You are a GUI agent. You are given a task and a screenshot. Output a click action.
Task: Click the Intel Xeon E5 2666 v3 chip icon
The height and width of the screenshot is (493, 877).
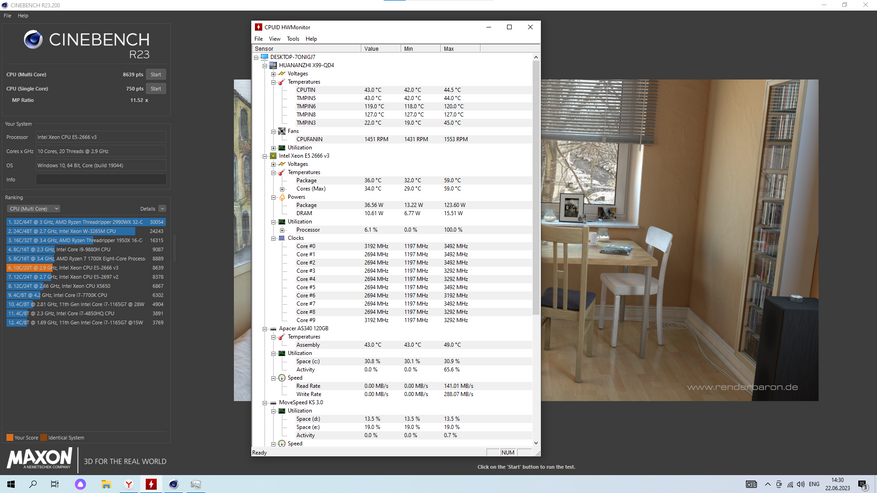tap(272, 156)
